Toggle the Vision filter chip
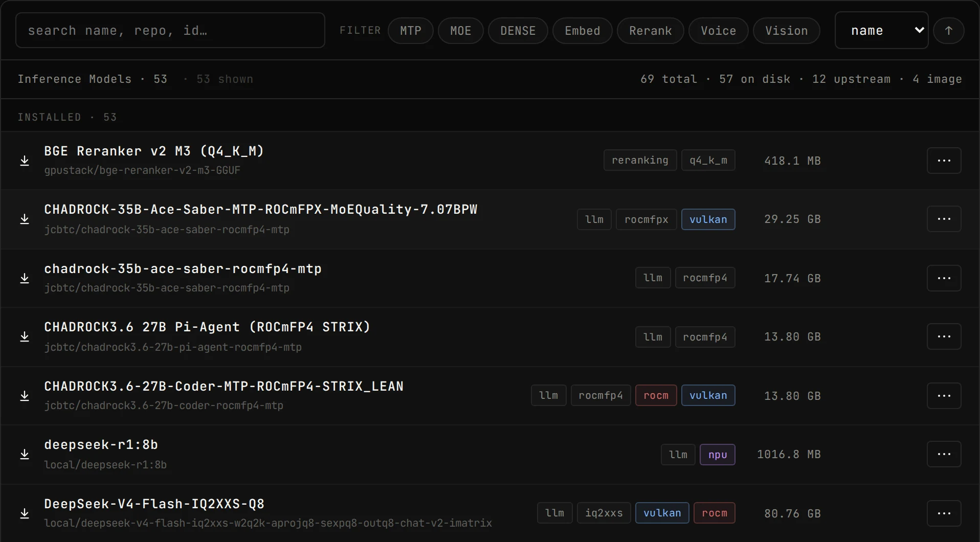This screenshot has width=980, height=542. coord(787,31)
